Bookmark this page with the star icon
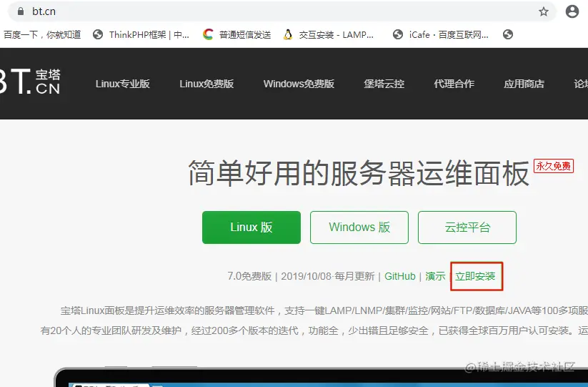The image size is (588, 387). point(544,11)
